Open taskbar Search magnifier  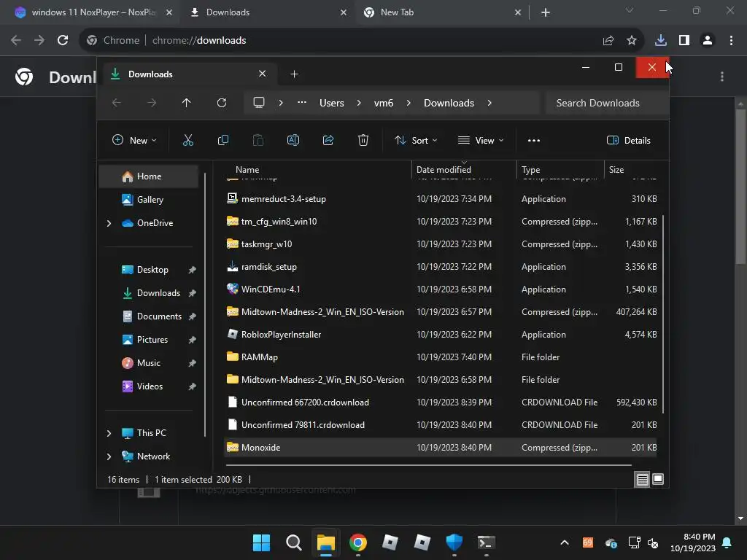293,542
